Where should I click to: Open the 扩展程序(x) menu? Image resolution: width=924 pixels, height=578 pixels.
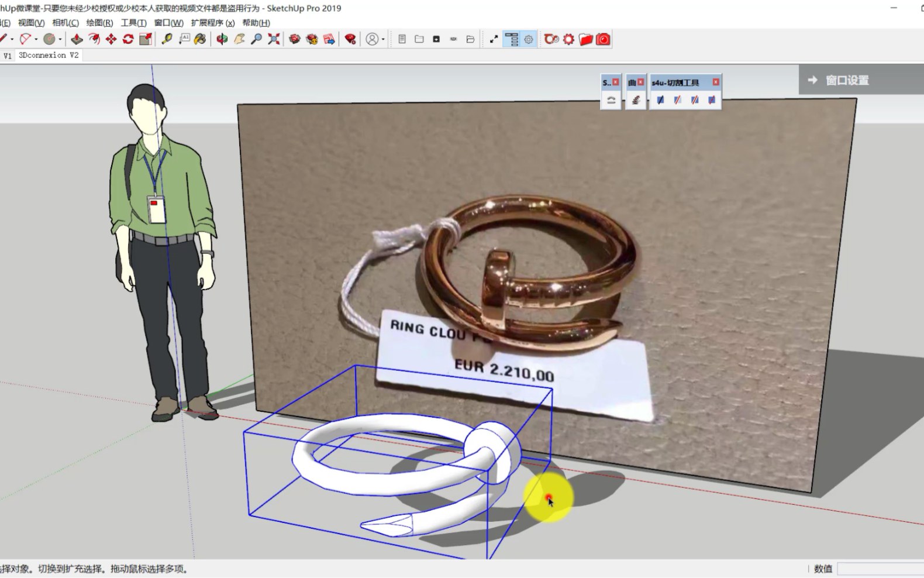[x=213, y=23]
